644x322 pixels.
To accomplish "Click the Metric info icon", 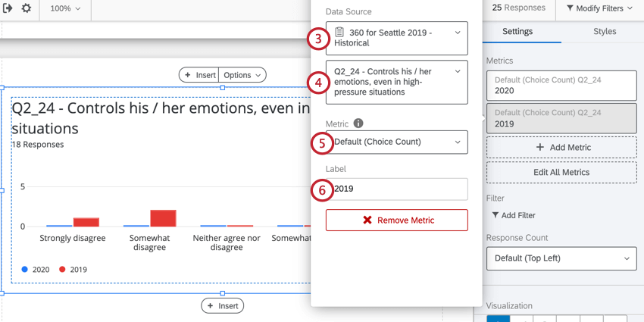I will pyautogui.click(x=358, y=123).
